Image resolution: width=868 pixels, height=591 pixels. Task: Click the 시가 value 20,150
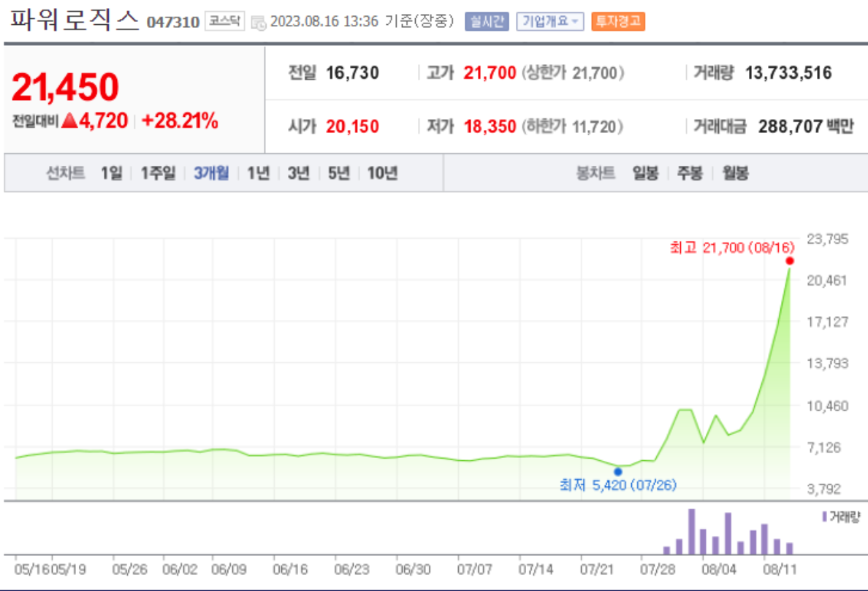point(352,126)
